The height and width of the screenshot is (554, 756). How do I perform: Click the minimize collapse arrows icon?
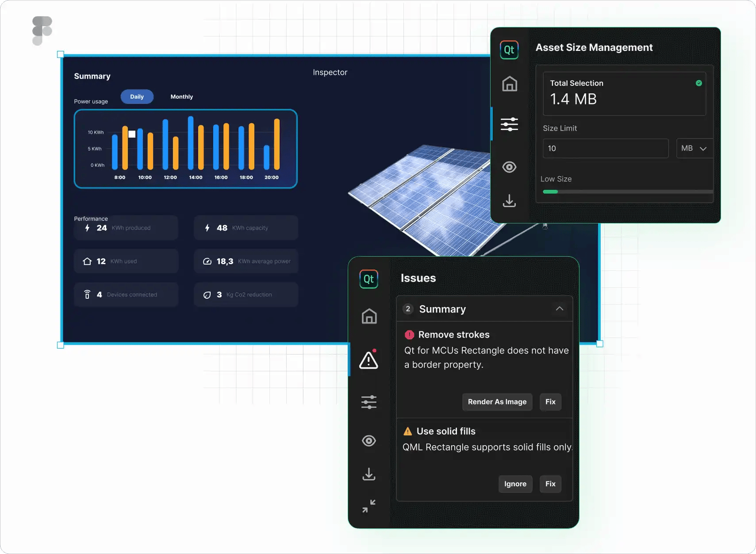tap(369, 506)
